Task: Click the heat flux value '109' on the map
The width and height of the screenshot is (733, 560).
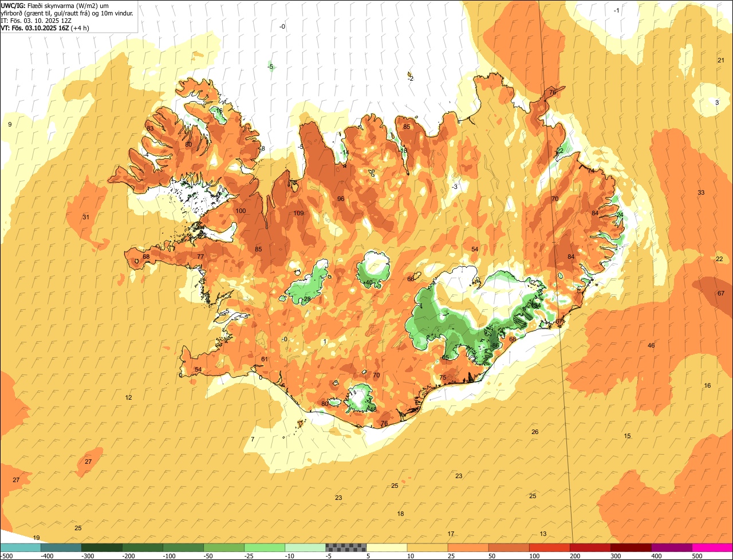Action: coord(298,213)
